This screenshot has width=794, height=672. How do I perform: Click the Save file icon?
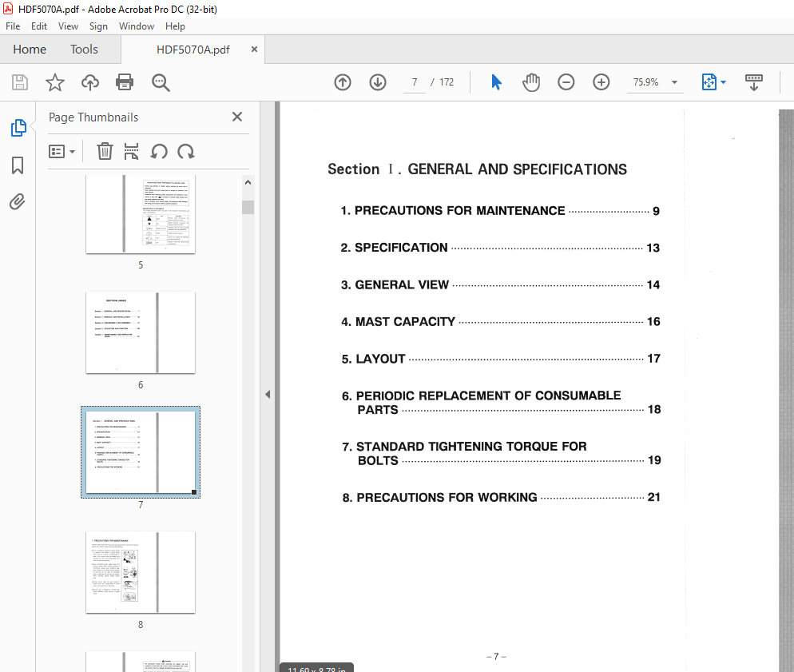[x=20, y=82]
